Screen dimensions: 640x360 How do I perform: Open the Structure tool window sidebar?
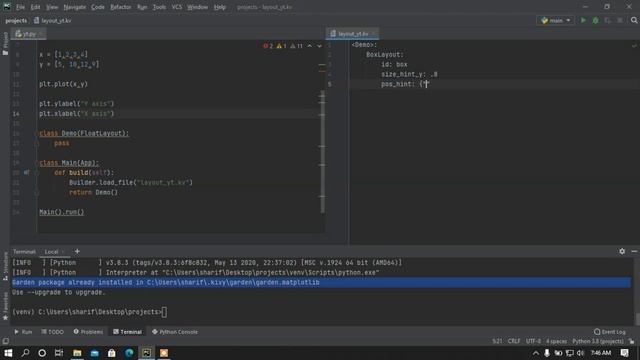point(5,266)
